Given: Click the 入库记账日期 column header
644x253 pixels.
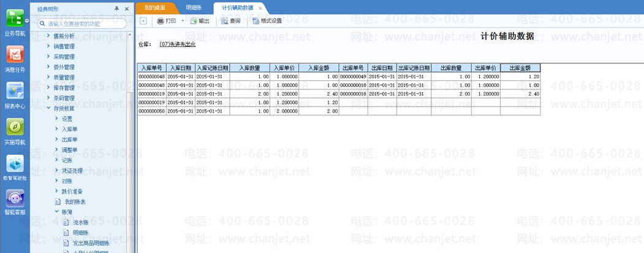Looking at the screenshot, I should point(213,68).
